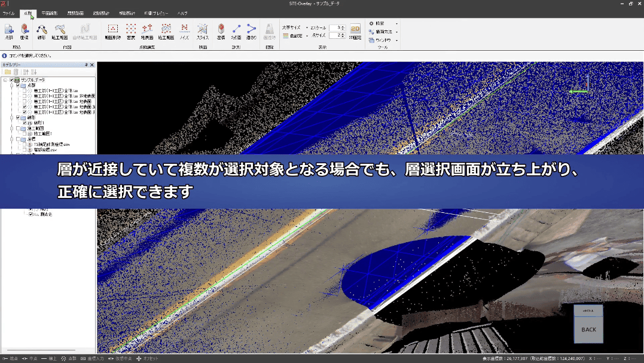Click the ウィンドウ icon in the tools group

coord(371,40)
